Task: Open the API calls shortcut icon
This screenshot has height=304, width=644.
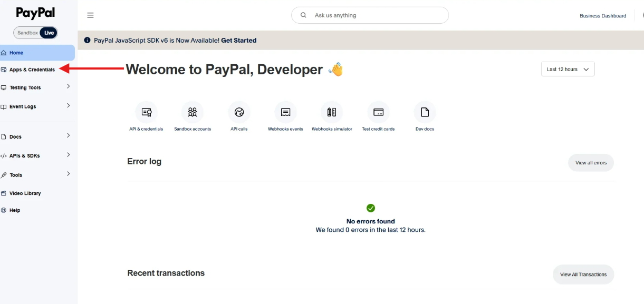Action: pos(239,112)
